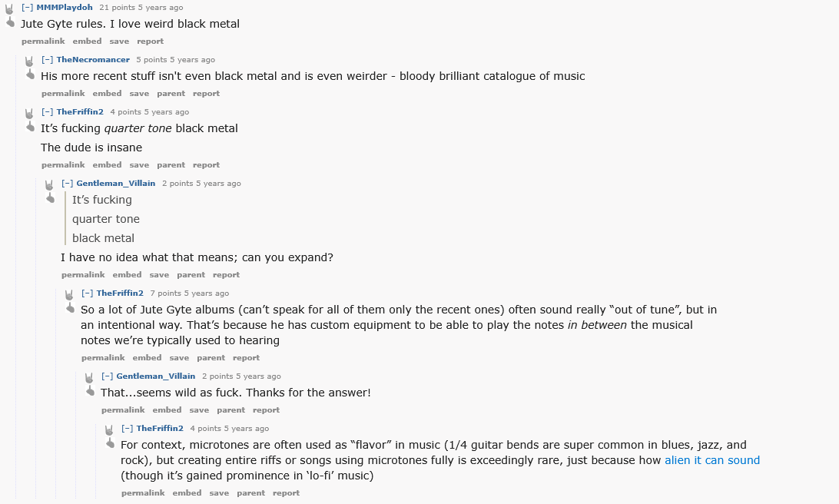The height and width of the screenshot is (504, 839).
Task: Open TheNecromancer's user profile
Action: (x=93, y=60)
